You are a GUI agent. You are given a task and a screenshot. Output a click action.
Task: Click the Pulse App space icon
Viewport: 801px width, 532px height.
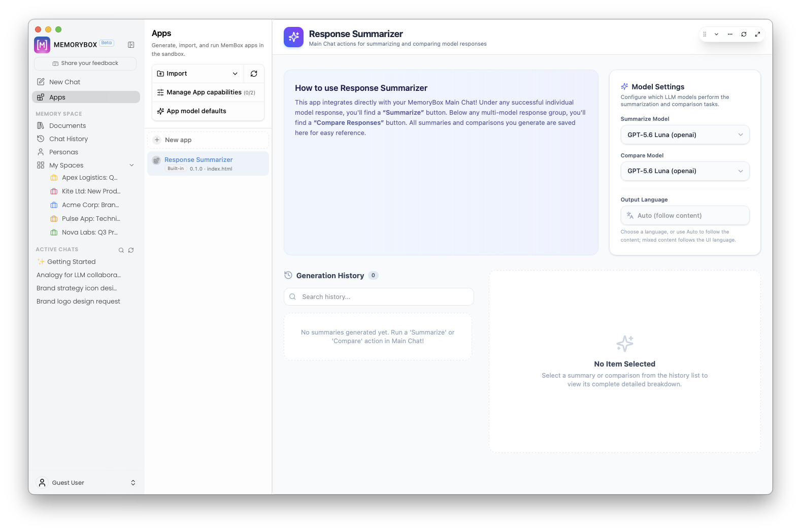54,219
